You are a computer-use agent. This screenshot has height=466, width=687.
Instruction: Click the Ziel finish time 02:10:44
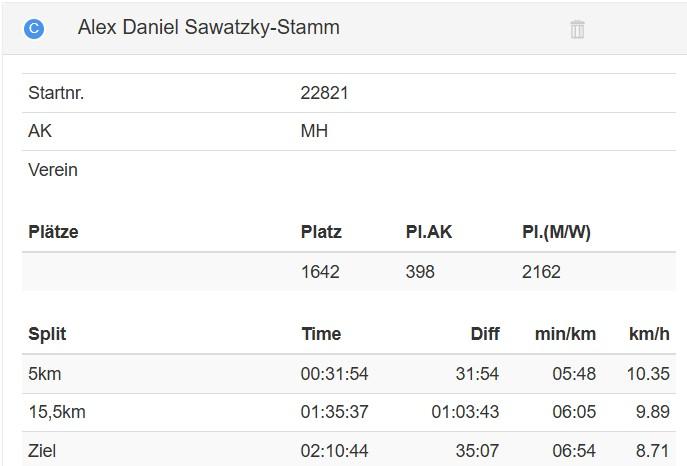click(x=334, y=451)
